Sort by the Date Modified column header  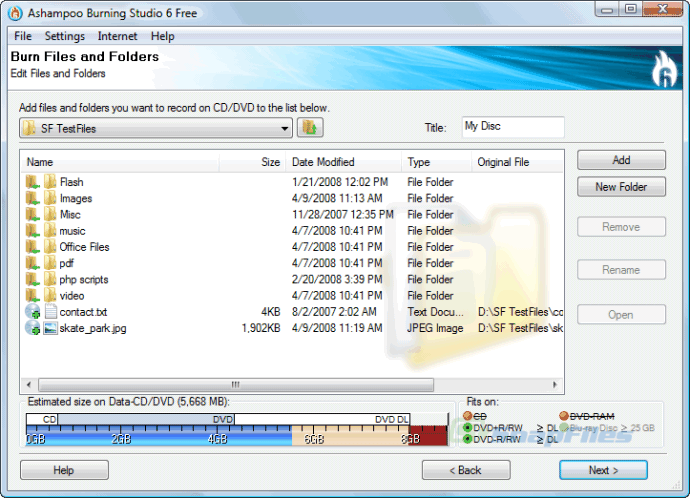[344, 162]
